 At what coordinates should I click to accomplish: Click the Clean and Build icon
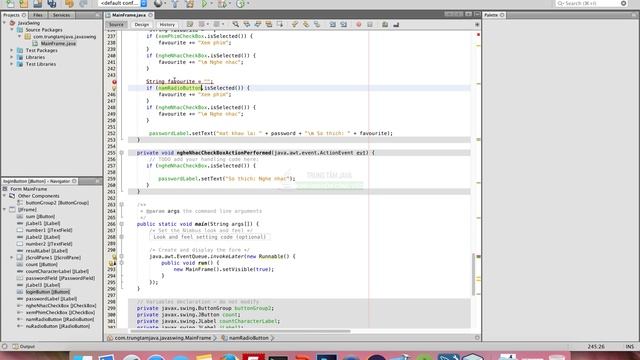190,4
